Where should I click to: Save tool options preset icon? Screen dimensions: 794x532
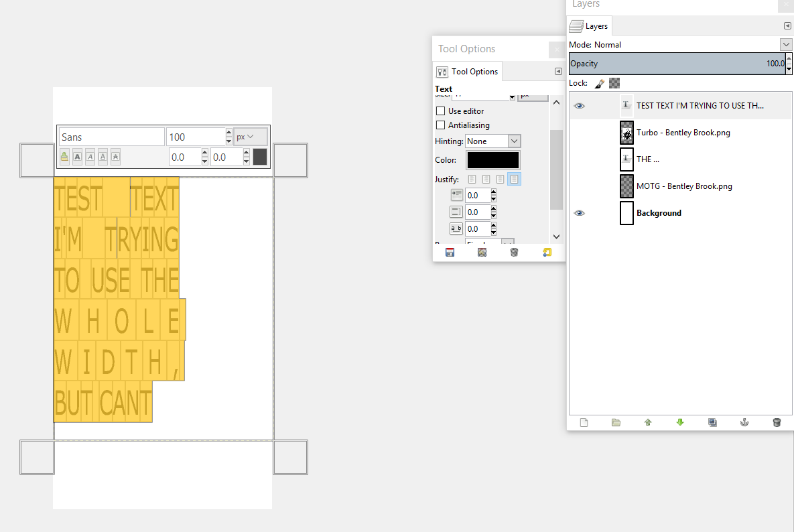[x=450, y=253]
